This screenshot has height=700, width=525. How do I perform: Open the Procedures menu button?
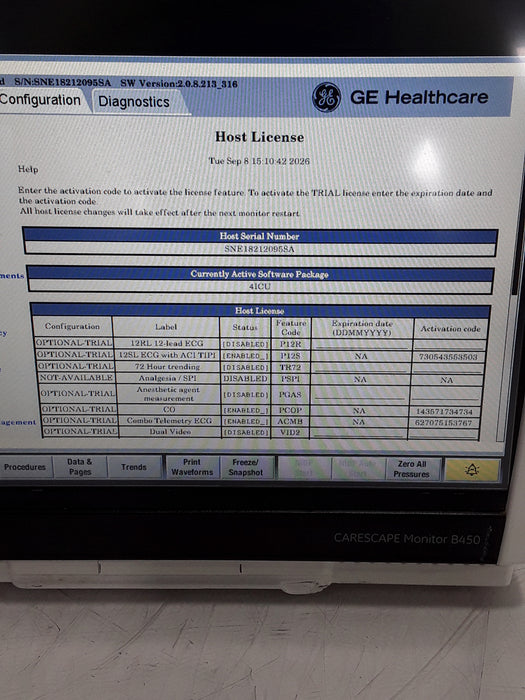point(25,467)
